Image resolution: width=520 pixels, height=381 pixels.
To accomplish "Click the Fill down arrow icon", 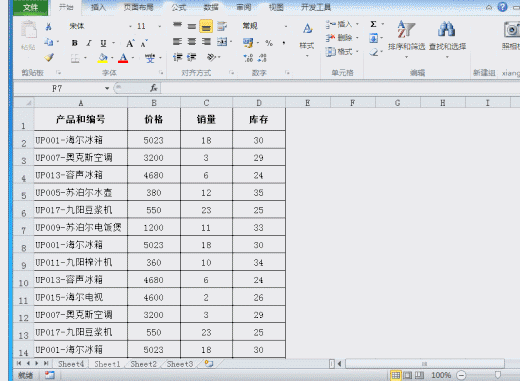I will pyautogui.click(x=374, y=38).
